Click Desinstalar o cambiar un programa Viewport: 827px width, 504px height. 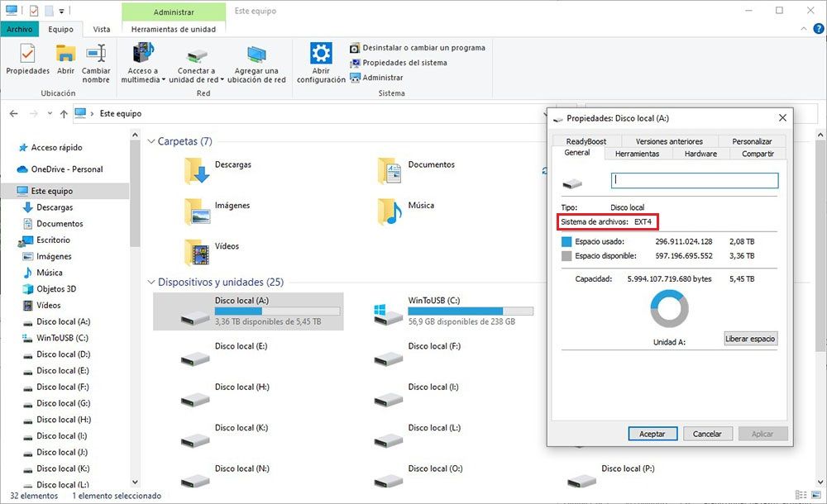pyautogui.click(x=418, y=48)
